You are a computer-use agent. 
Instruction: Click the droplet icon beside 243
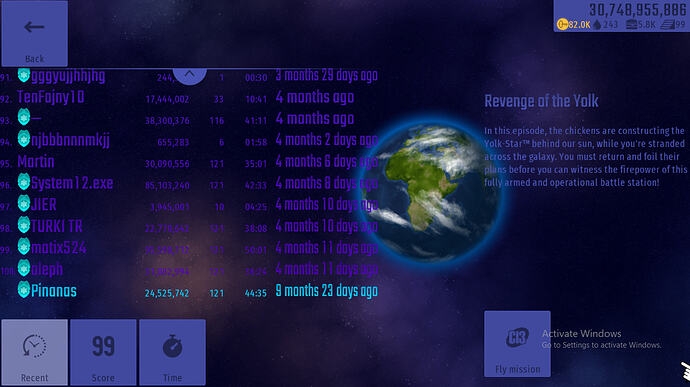tap(597, 25)
